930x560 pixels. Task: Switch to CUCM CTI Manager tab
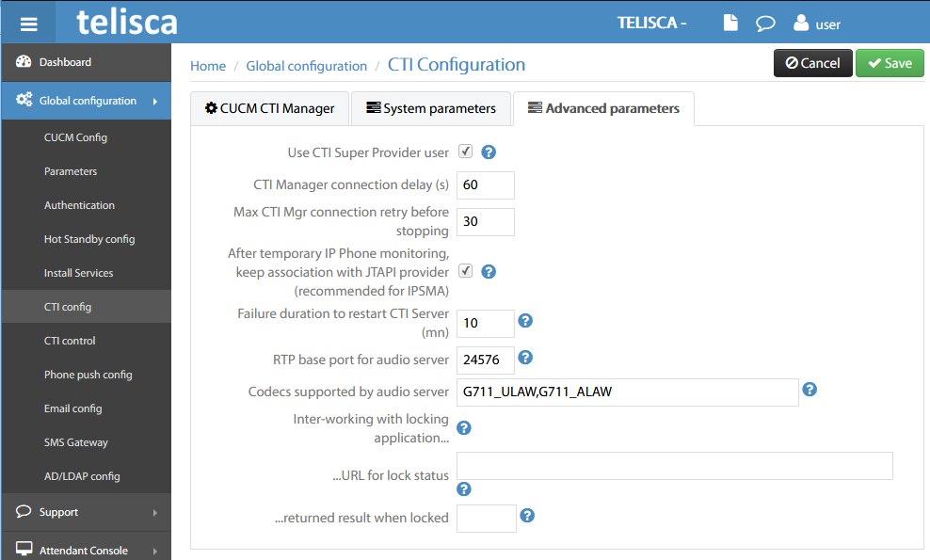(269, 108)
